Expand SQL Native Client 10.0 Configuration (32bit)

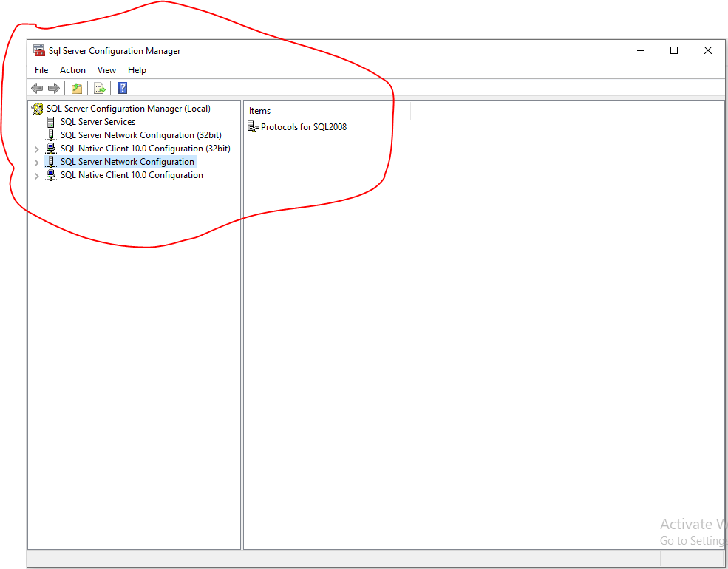pyautogui.click(x=37, y=149)
